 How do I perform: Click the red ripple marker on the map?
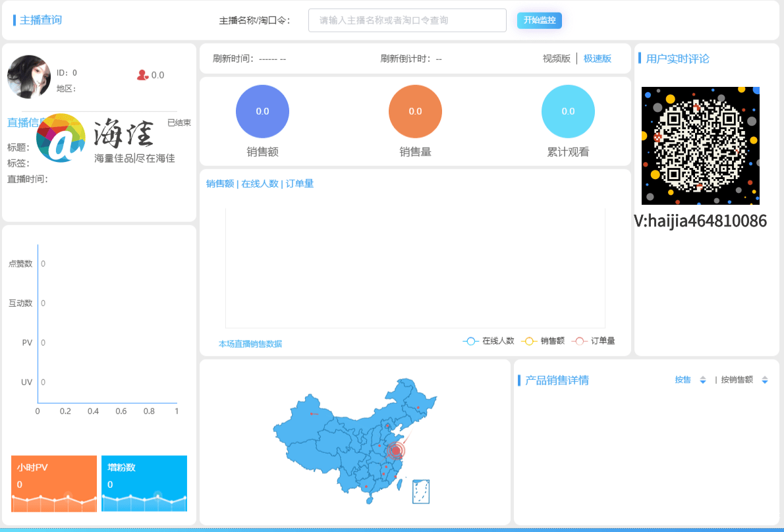pos(395,450)
